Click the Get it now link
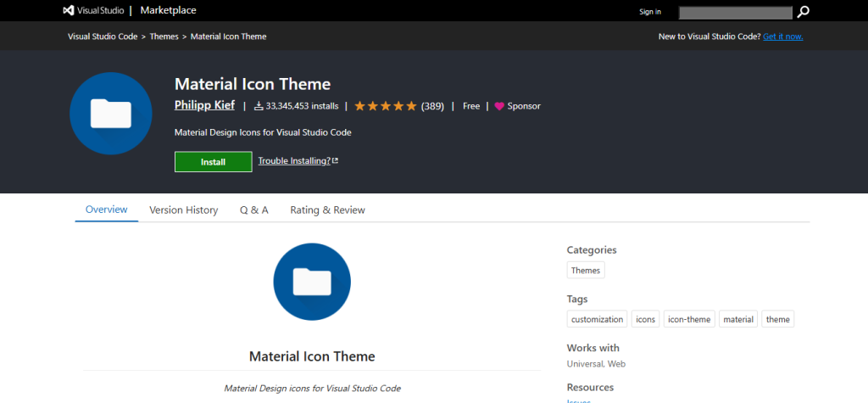This screenshot has height=403, width=868. [x=782, y=36]
